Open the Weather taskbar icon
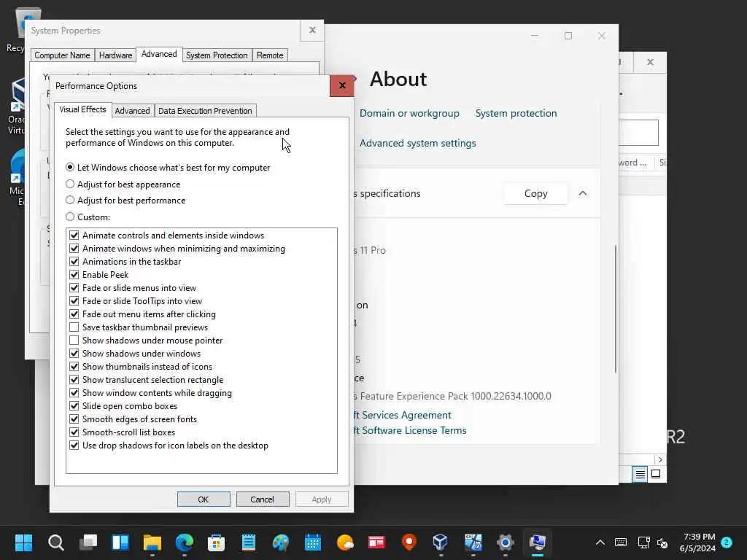 (345, 542)
